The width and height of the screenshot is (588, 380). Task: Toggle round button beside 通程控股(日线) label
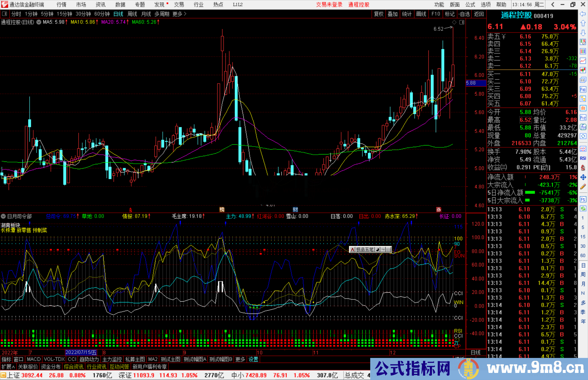[39, 22]
